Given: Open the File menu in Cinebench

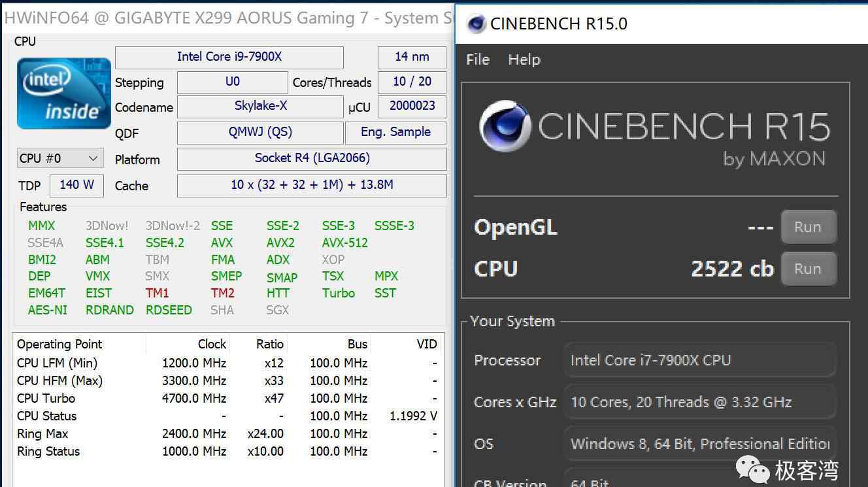Looking at the screenshot, I should (478, 59).
